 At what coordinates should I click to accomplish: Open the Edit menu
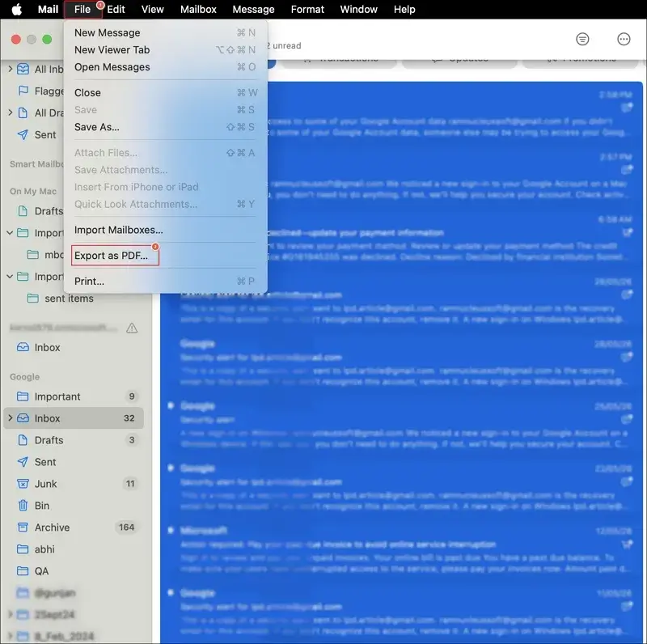tap(116, 9)
